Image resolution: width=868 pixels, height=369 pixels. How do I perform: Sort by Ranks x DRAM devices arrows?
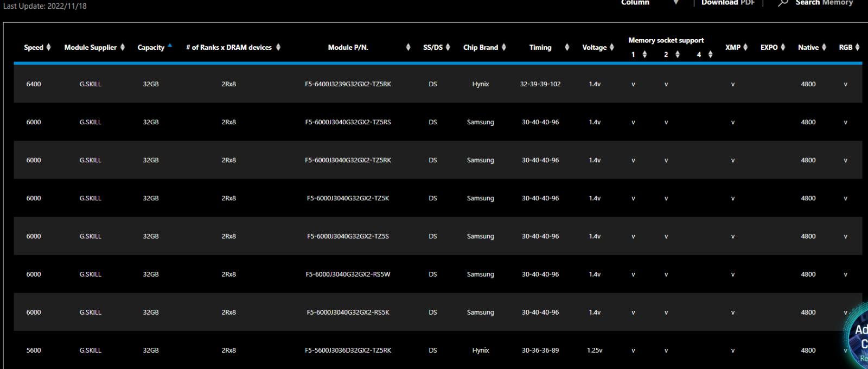tap(278, 47)
